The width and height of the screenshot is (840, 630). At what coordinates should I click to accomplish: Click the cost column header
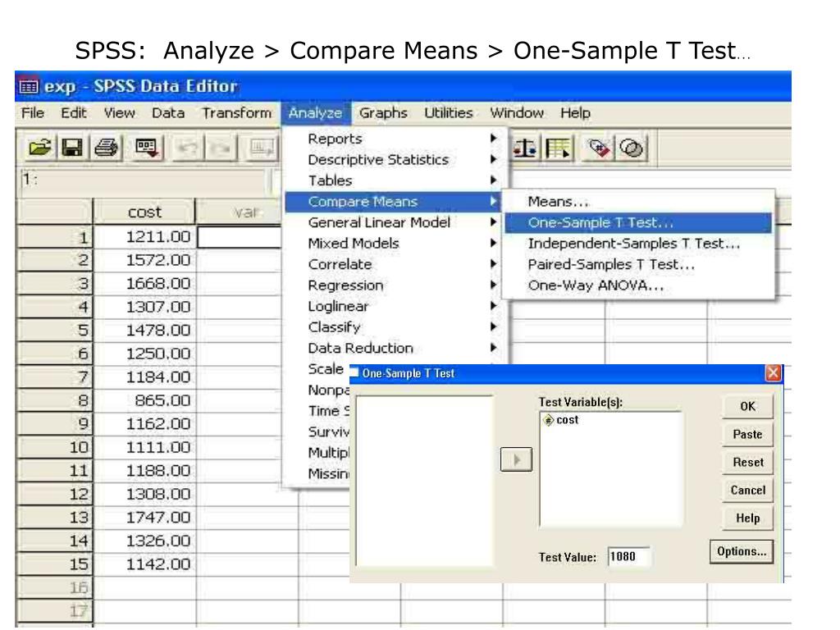click(x=144, y=212)
